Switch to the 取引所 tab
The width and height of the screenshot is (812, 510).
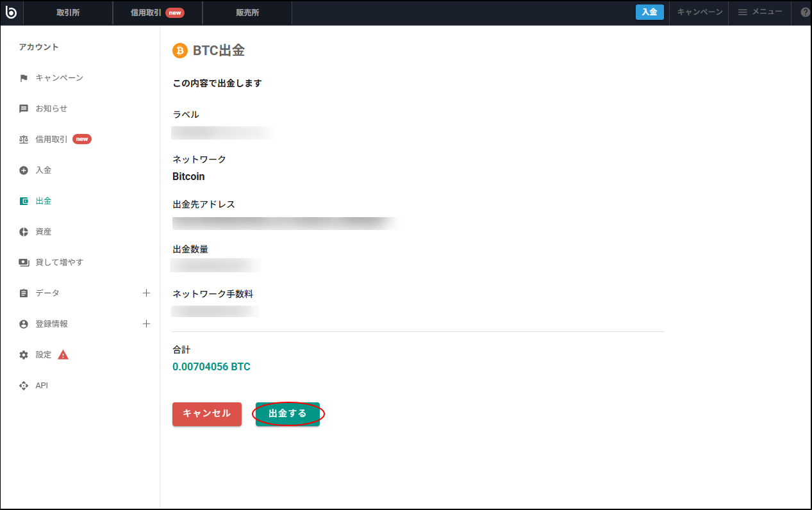click(x=68, y=12)
